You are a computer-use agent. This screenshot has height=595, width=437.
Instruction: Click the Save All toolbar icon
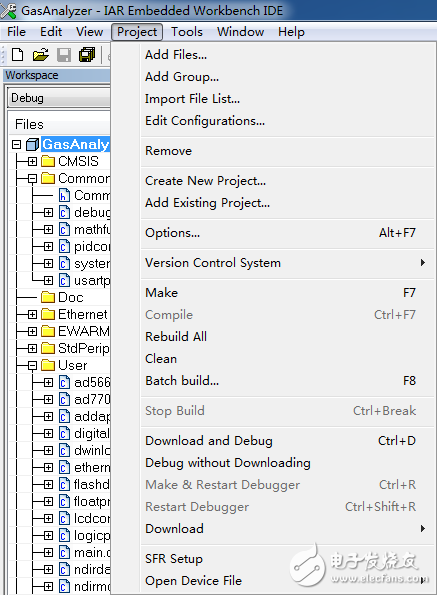tap(87, 55)
